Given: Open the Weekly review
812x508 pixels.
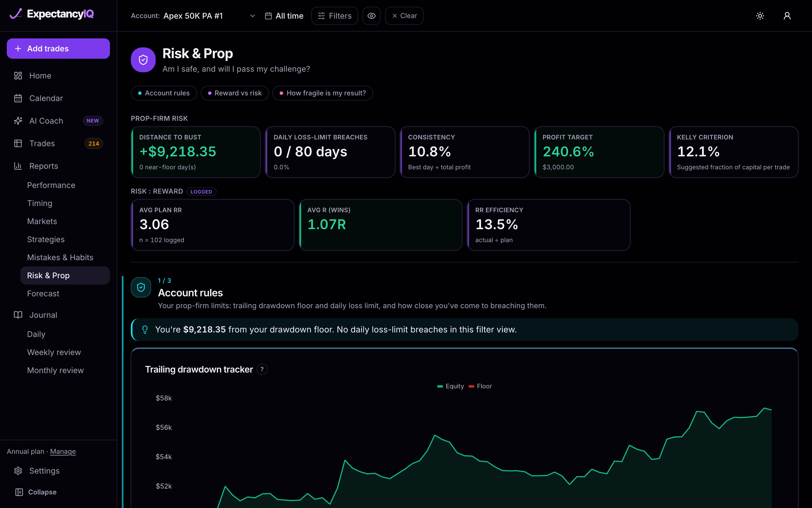Looking at the screenshot, I should [x=54, y=352].
